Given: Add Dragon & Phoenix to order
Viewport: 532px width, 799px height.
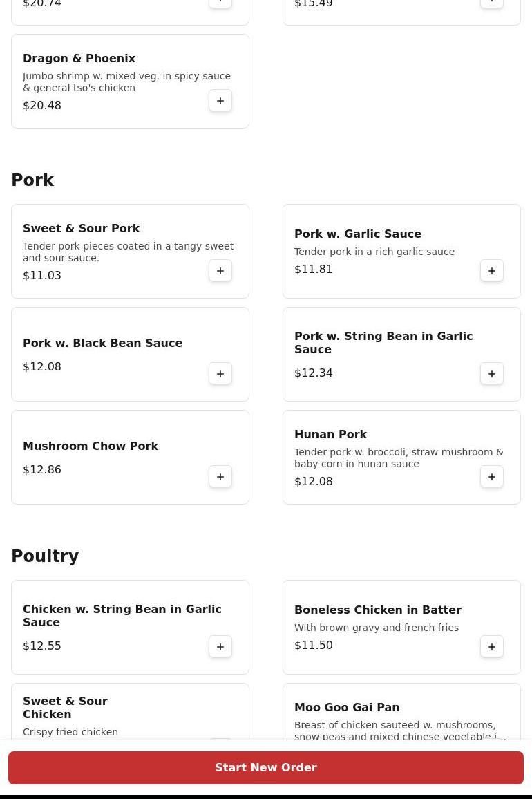Looking at the screenshot, I should click(220, 101).
